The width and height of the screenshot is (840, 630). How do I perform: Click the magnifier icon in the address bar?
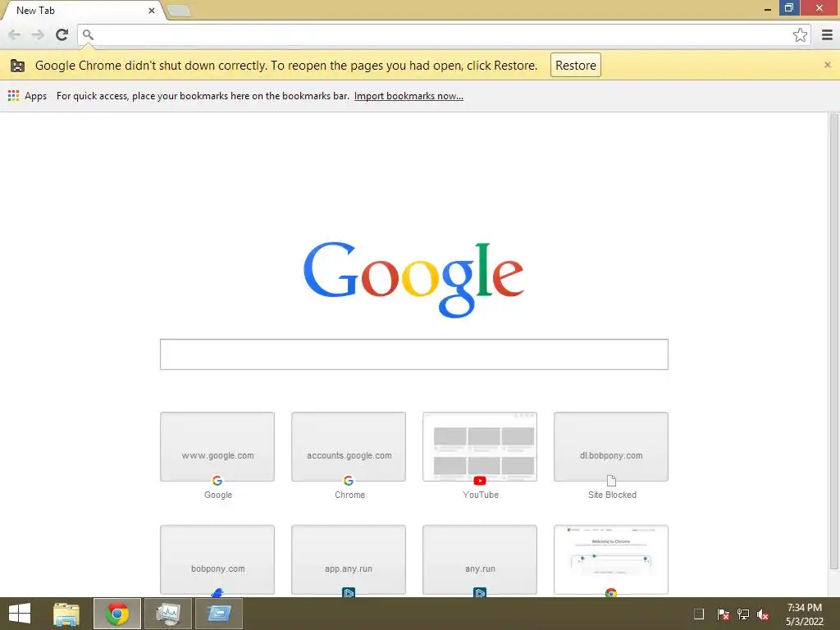click(88, 34)
